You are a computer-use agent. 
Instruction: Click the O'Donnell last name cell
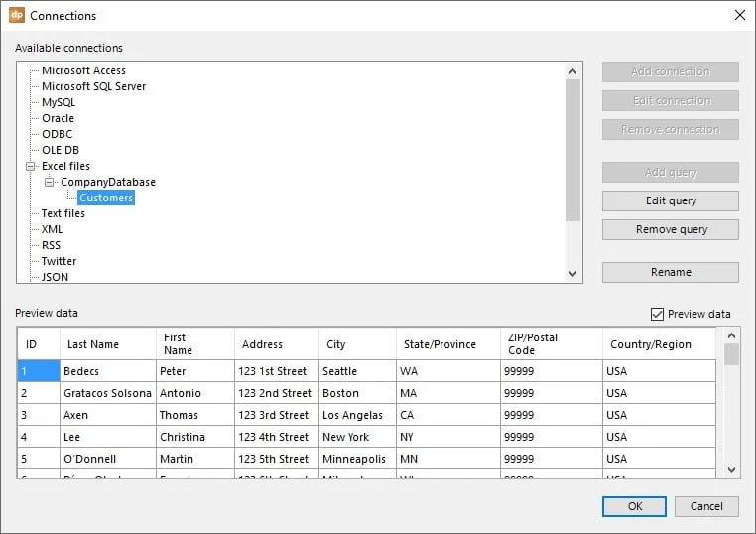(108, 459)
